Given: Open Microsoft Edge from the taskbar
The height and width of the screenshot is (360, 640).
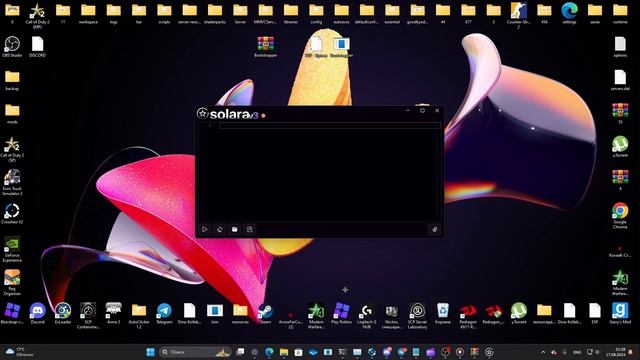Looking at the screenshot, I should [269, 352].
